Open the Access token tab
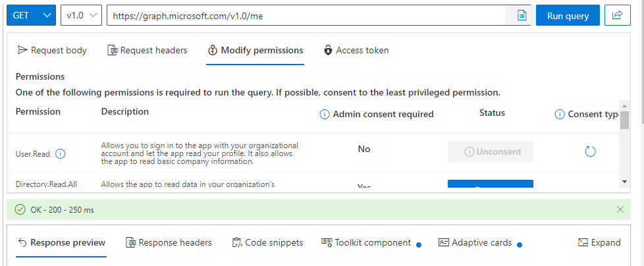644x266 pixels. (356, 51)
